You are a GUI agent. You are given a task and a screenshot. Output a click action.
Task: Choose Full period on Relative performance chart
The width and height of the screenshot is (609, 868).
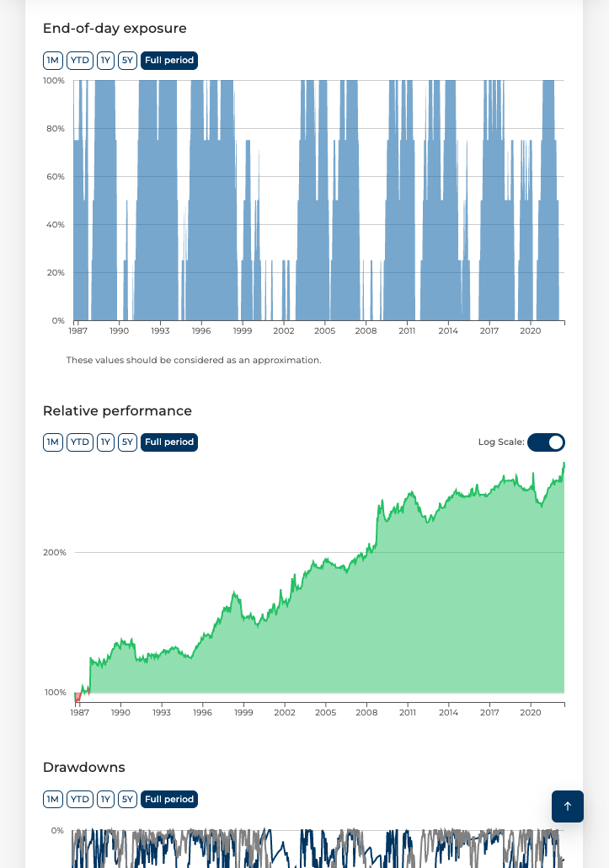169,442
